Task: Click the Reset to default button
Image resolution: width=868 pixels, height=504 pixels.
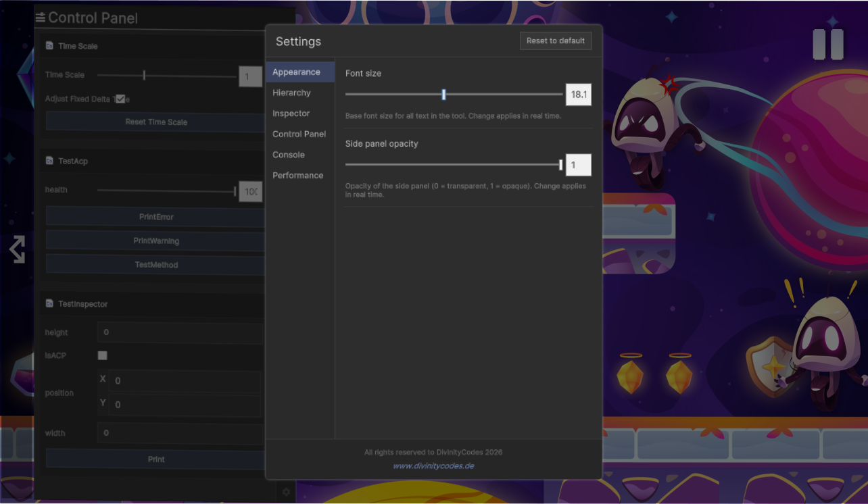Action: click(x=556, y=41)
